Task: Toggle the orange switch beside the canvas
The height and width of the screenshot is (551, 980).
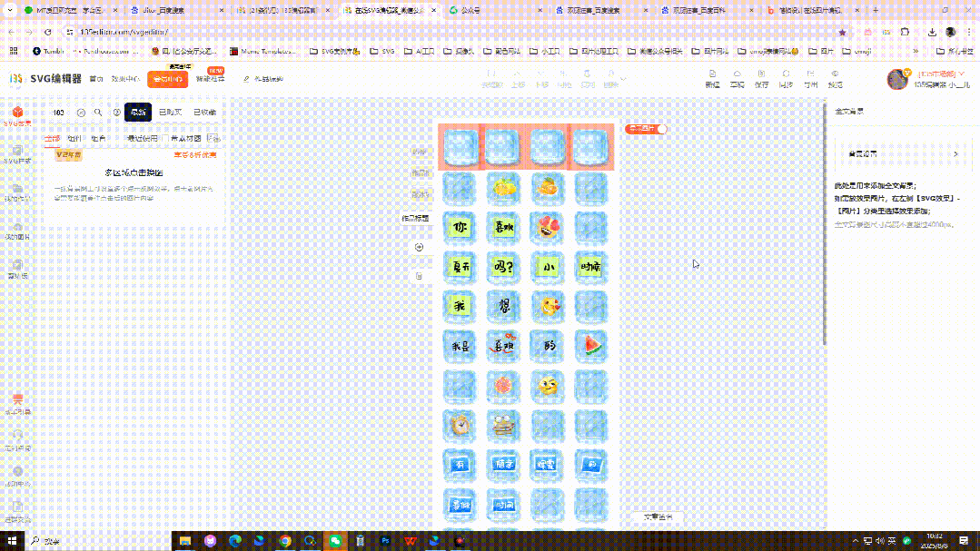Action: click(x=647, y=129)
